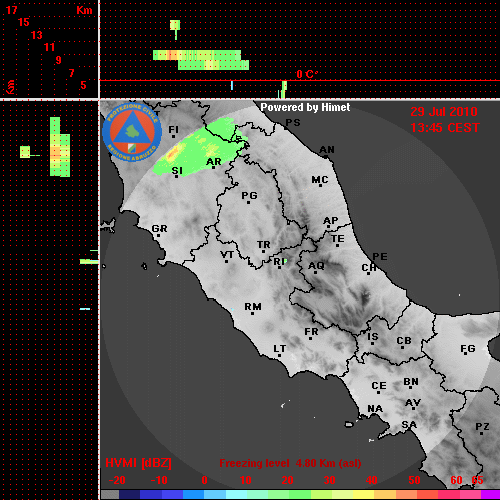Click the 13:45 CEST time label
Image resolution: width=500 pixels, height=500 pixels.
click(x=445, y=128)
